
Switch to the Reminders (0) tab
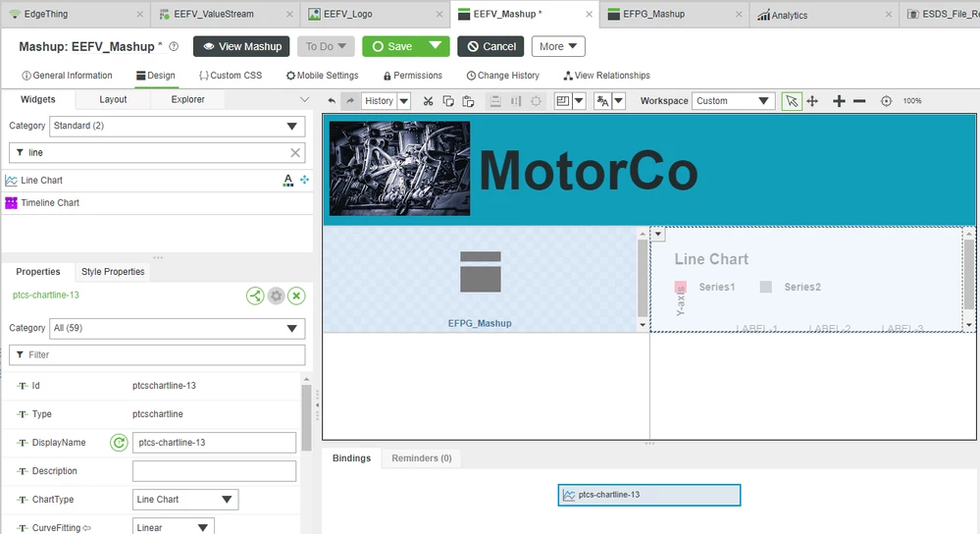tap(421, 458)
